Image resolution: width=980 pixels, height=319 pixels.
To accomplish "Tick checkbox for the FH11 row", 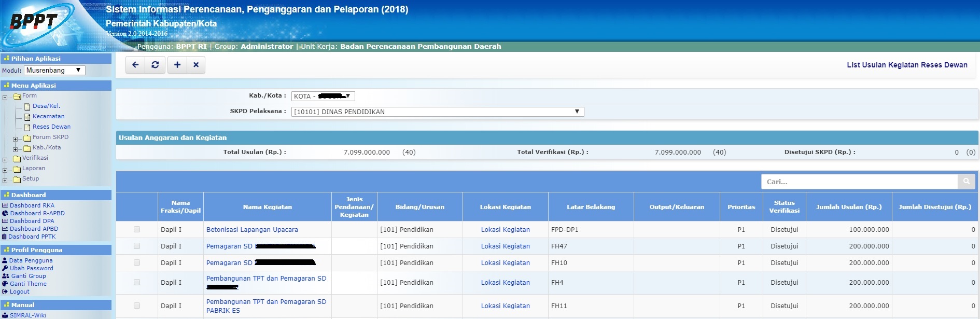I will [137, 306].
